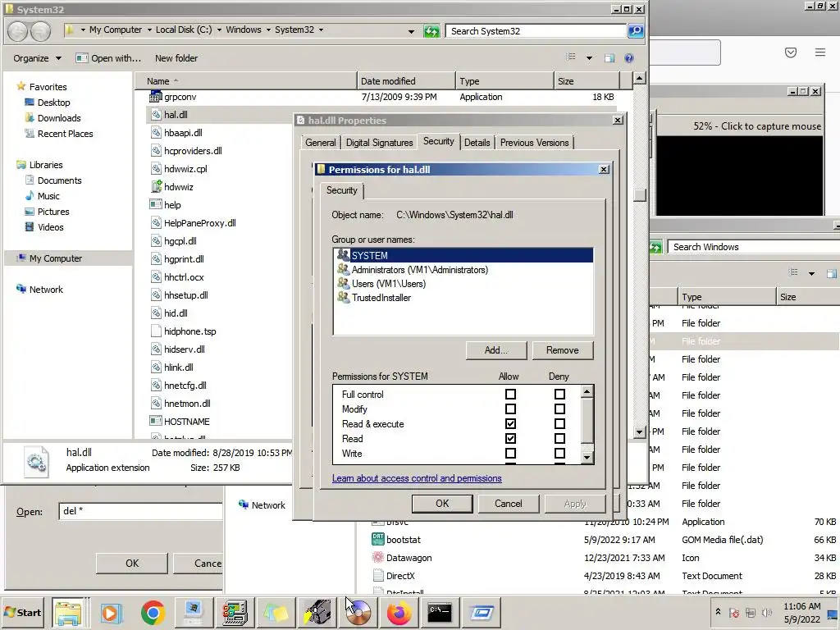
Task: Click Open with... in Explorer toolbar
Action: (x=109, y=58)
